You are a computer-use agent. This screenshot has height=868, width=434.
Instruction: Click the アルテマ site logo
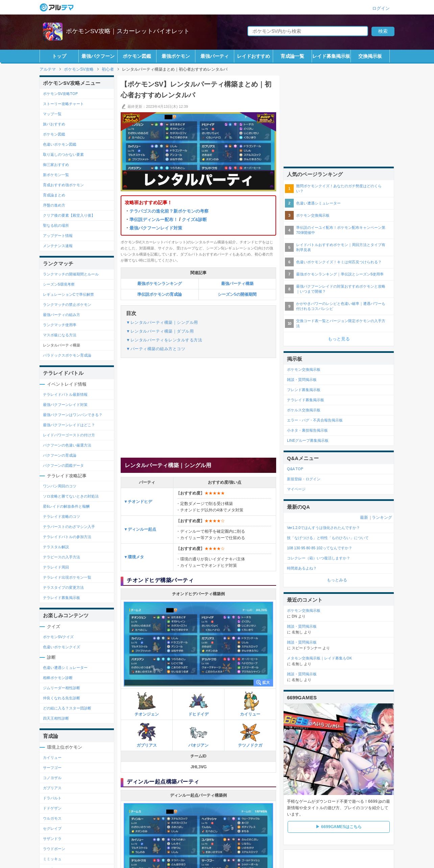pyautogui.click(x=56, y=7)
